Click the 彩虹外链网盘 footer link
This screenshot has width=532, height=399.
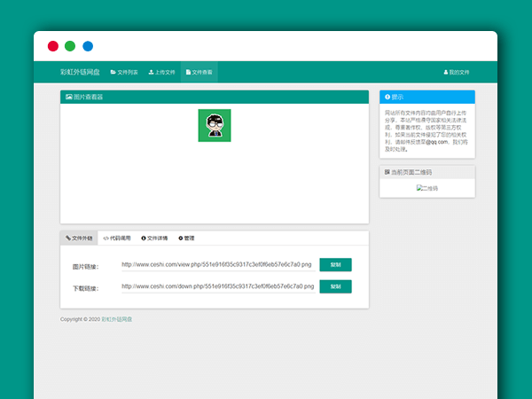(119, 319)
